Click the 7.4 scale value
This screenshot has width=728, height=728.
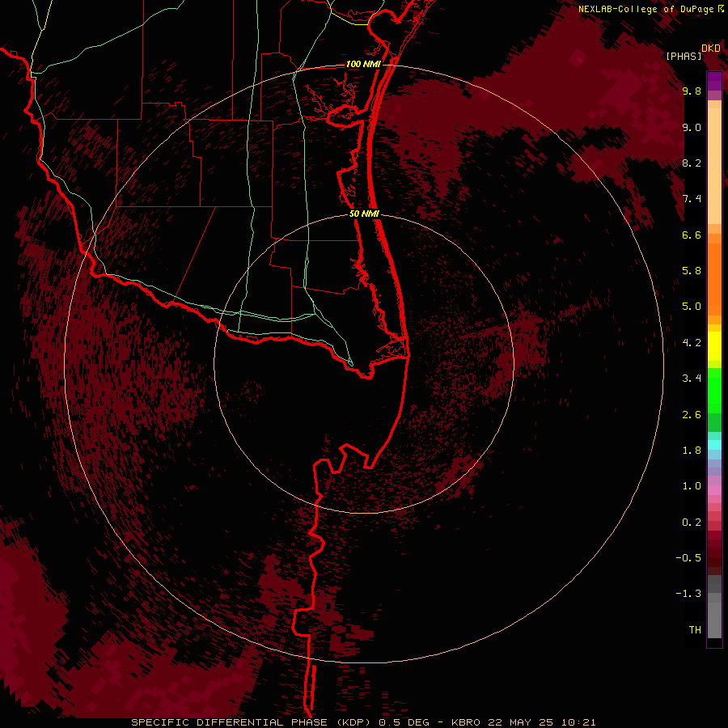pyautogui.click(x=692, y=199)
